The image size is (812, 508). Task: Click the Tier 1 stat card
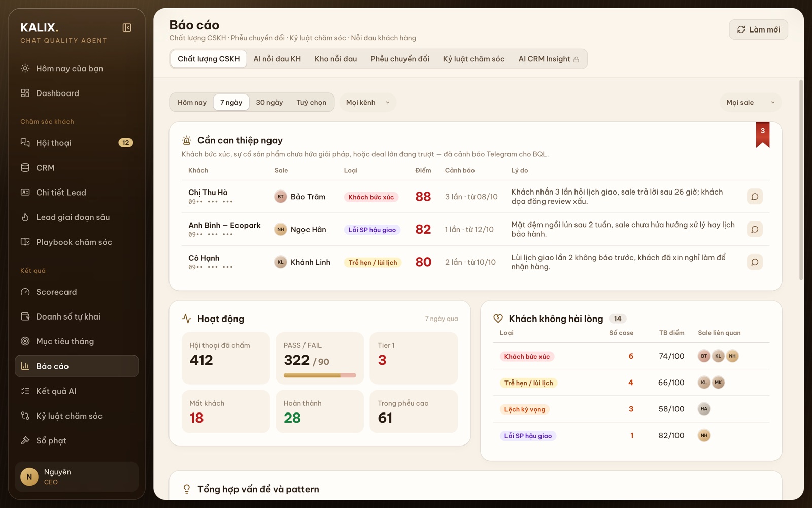coord(414,358)
